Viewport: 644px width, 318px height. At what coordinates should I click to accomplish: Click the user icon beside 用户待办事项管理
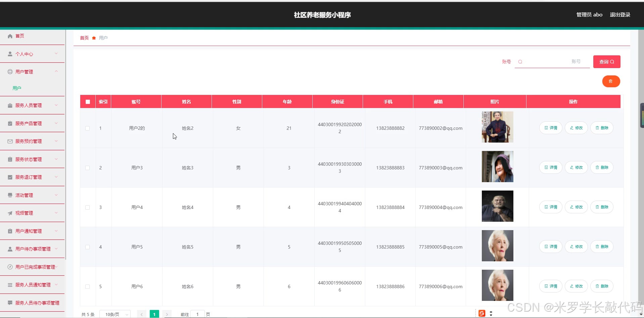tap(10, 249)
